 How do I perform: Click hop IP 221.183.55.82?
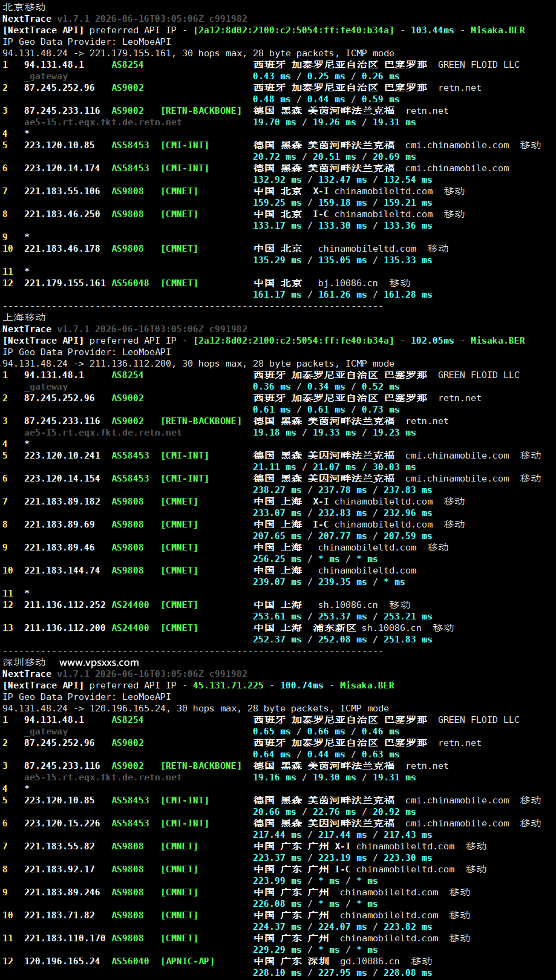click(x=59, y=846)
